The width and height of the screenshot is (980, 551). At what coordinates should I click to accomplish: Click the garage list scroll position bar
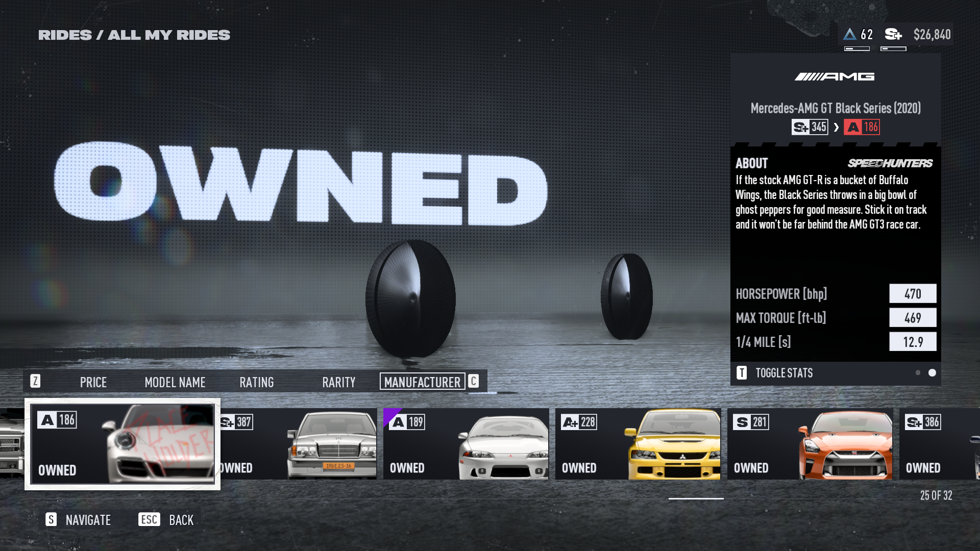coord(696,498)
